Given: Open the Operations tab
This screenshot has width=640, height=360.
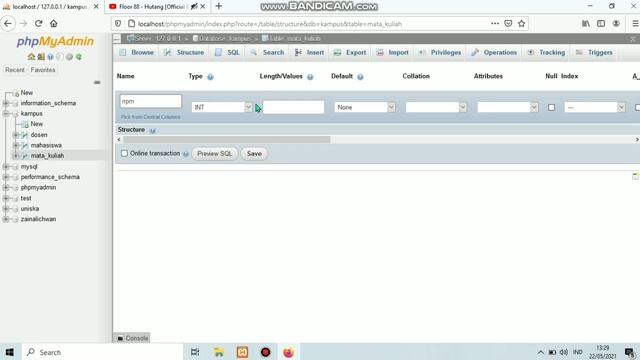Looking at the screenshot, I should (494, 53).
